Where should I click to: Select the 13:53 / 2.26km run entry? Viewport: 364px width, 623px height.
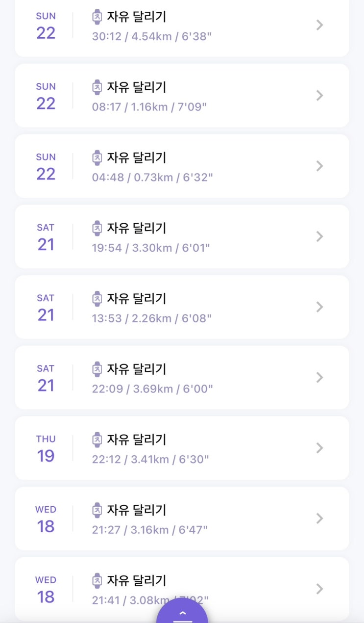182,307
